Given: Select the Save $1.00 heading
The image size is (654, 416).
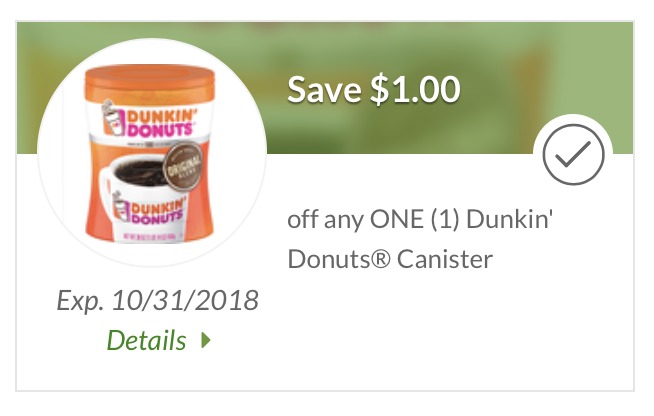Looking at the screenshot, I should pos(374,89).
